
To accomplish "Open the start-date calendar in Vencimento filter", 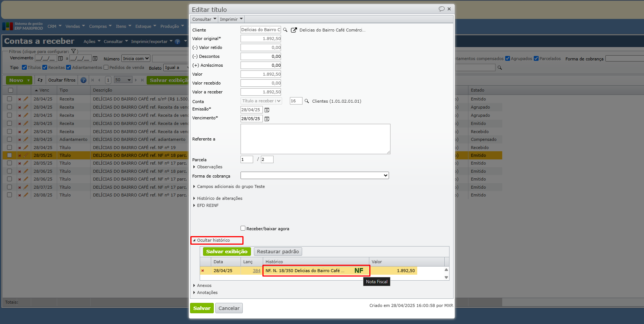I will click(61, 59).
